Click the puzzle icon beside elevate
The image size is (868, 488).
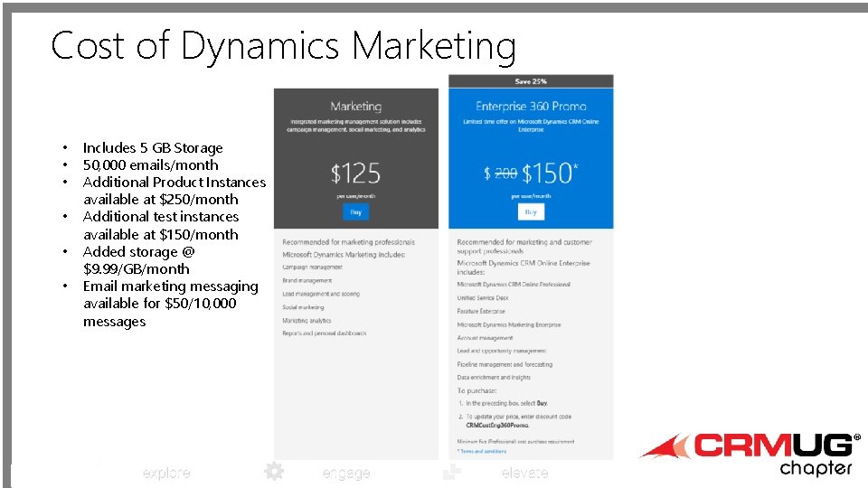point(452,472)
